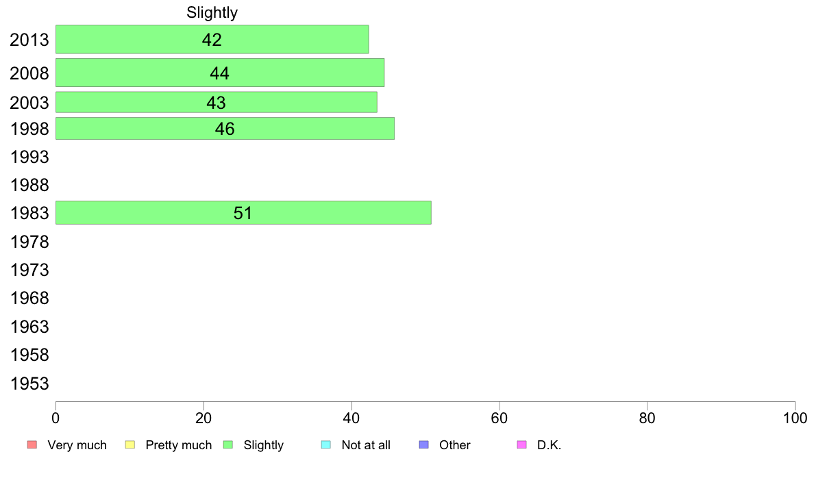
Task: Select the 1998 bar showing 46
Action: pyautogui.click(x=225, y=128)
